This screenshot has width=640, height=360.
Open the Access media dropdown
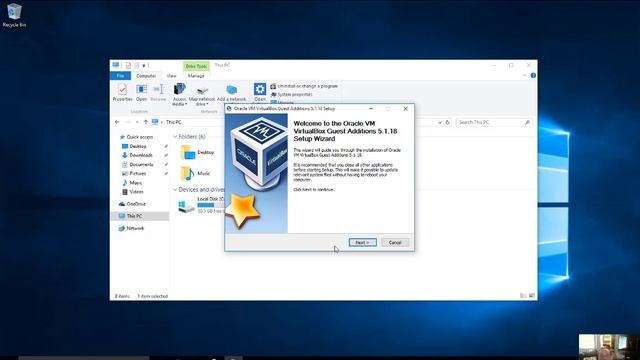[x=180, y=95]
